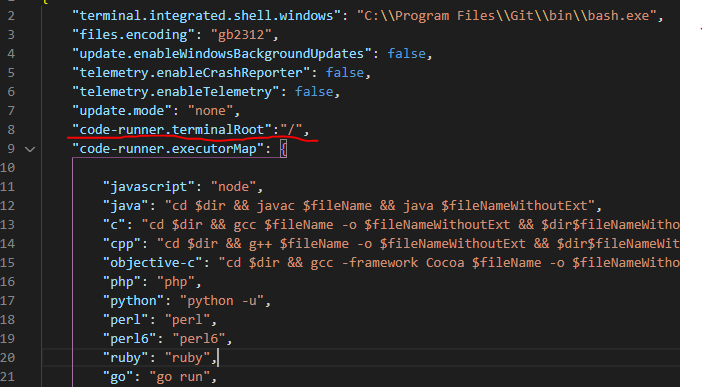Click the "perl6" key on line 19

129,339
